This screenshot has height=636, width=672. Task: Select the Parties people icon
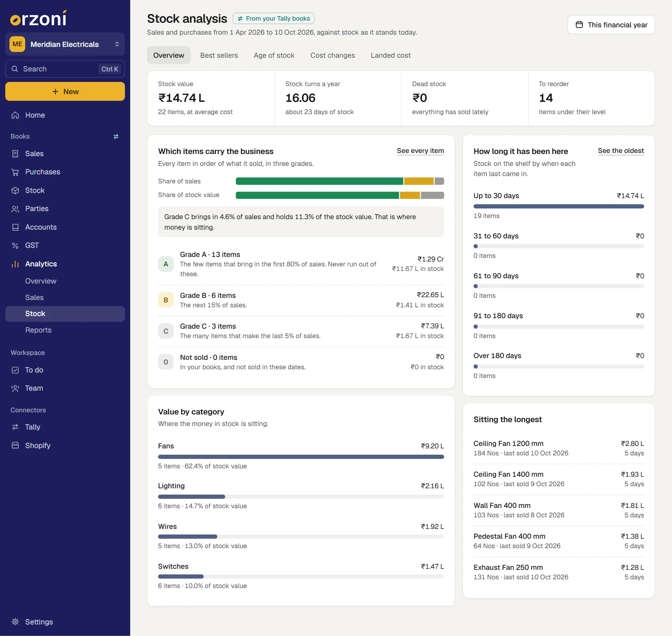(x=15, y=209)
